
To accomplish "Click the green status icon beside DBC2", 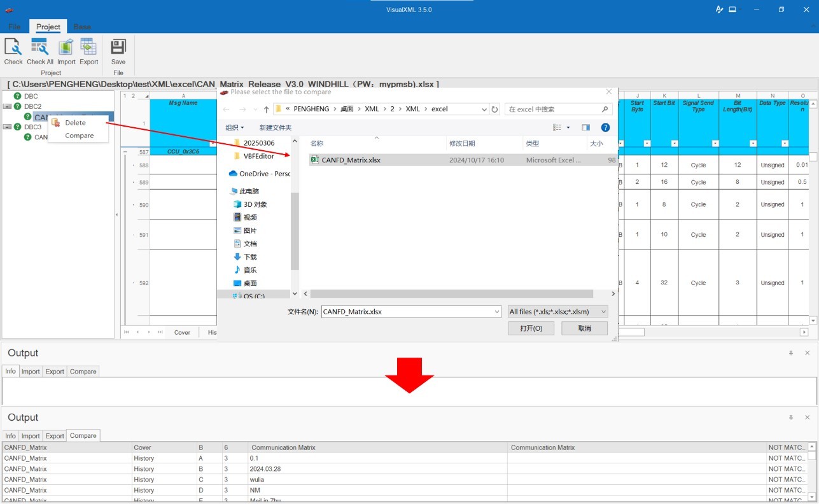I will pos(18,106).
